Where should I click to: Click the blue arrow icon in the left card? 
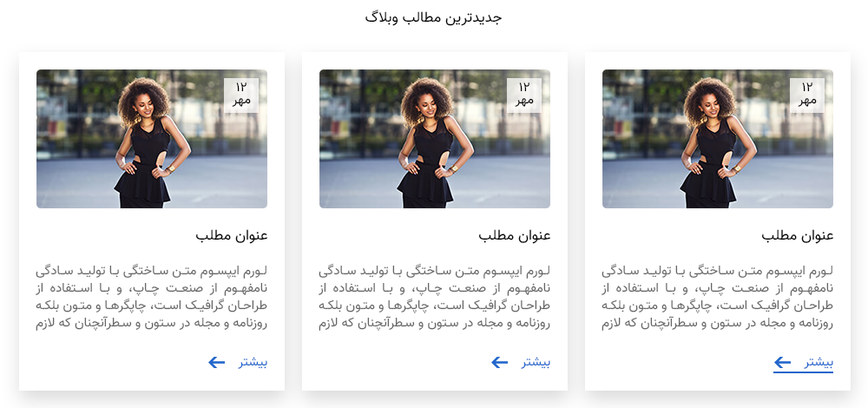[216, 363]
